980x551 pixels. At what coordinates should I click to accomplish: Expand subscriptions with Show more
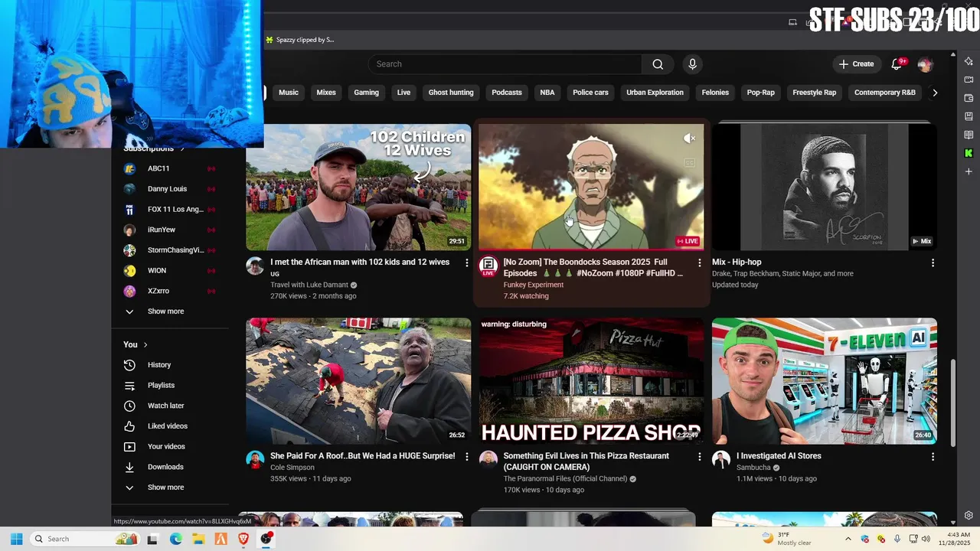[x=169, y=311]
